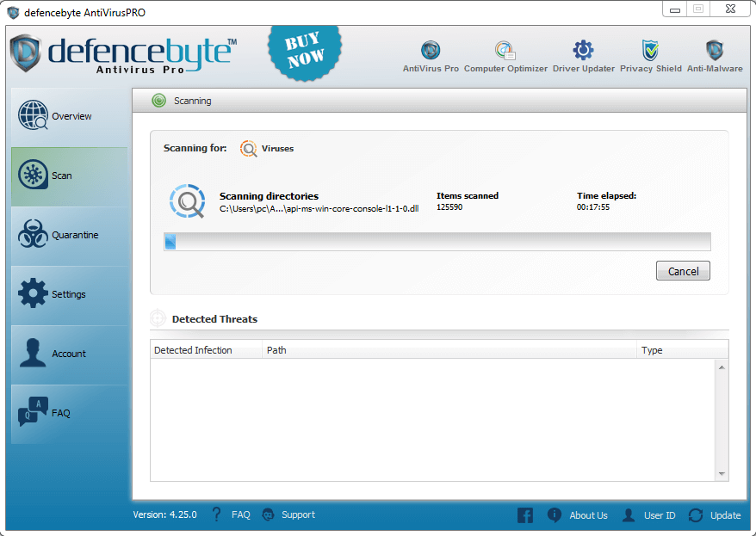Open the Settings section label
756x536 pixels.
point(69,294)
